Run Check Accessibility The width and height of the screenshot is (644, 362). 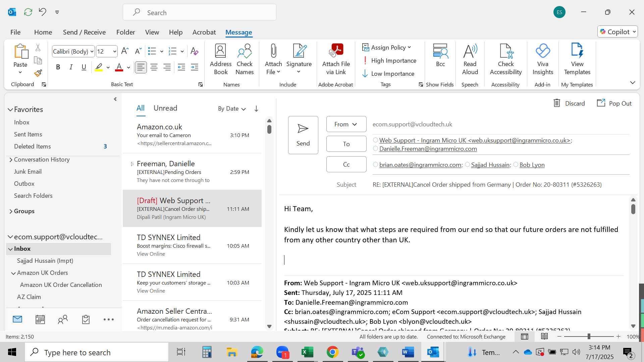(x=505, y=60)
